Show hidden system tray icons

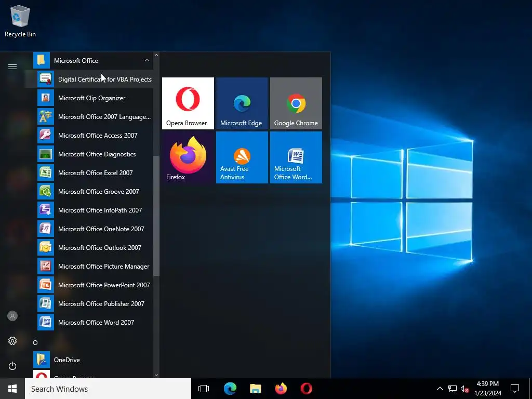(440, 389)
